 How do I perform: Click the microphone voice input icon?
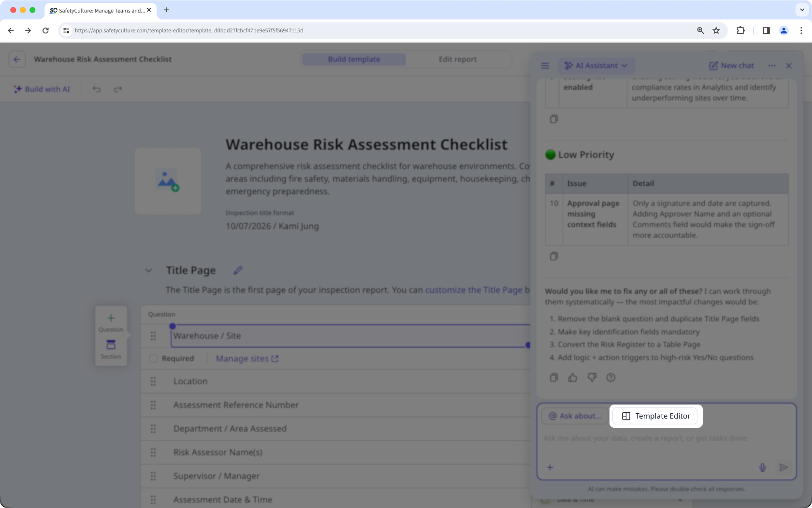click(x=763, y=467)
